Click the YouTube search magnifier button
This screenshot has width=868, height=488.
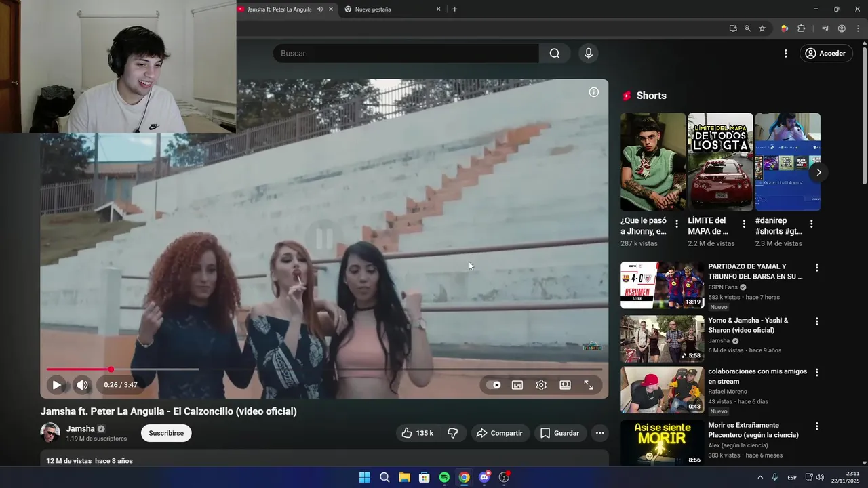pos(555,54)
